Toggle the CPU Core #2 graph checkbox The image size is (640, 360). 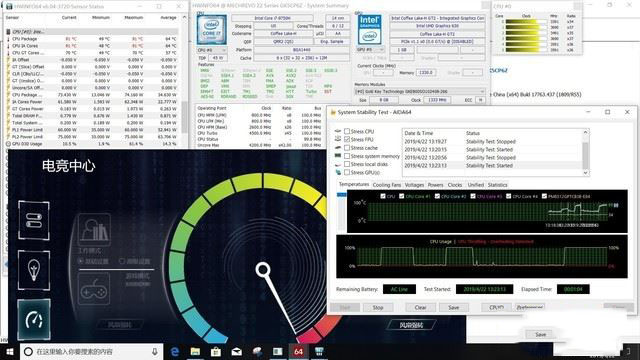click(437, 196)
